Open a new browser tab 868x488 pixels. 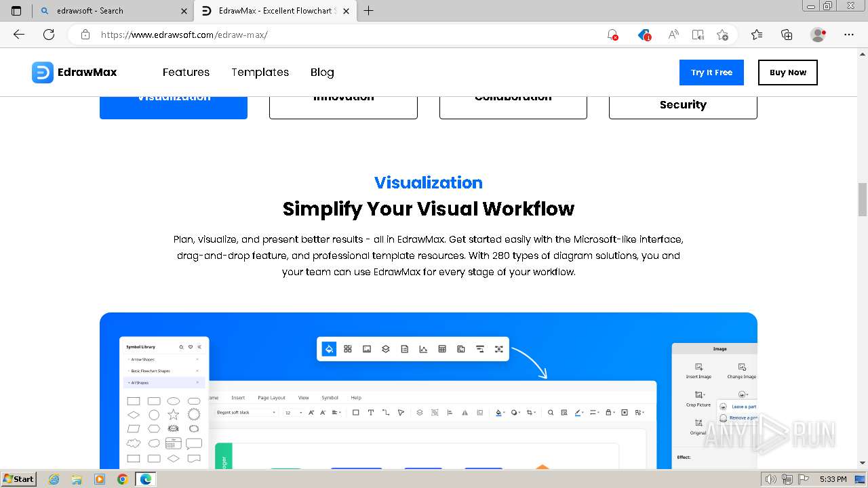(x=369, y=11)
